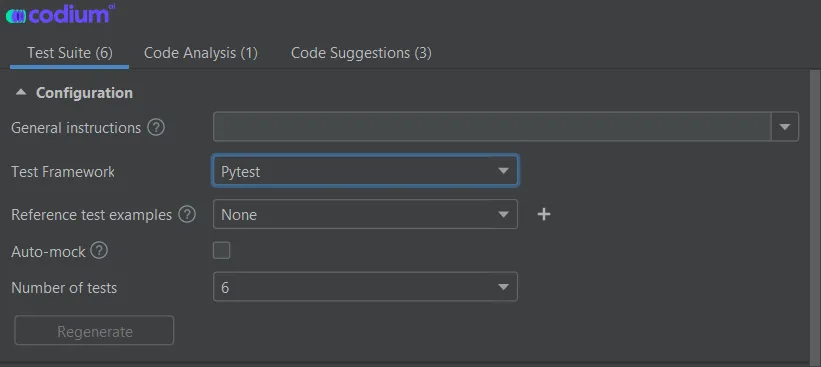Open Reference test examples None dropdown
The height and width of the screenshot is (367, 821).
(x=365, y=214)
